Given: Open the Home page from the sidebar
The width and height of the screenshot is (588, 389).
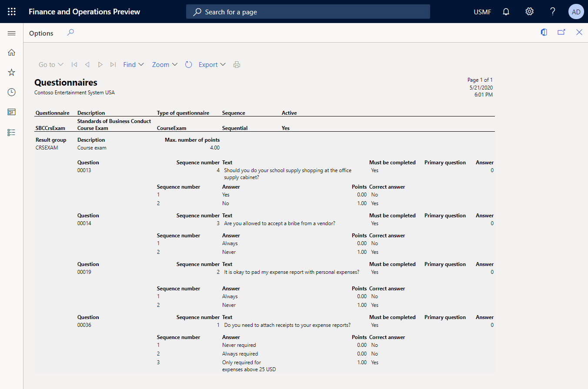Looking at the screenshot, I should coord(11,52).
